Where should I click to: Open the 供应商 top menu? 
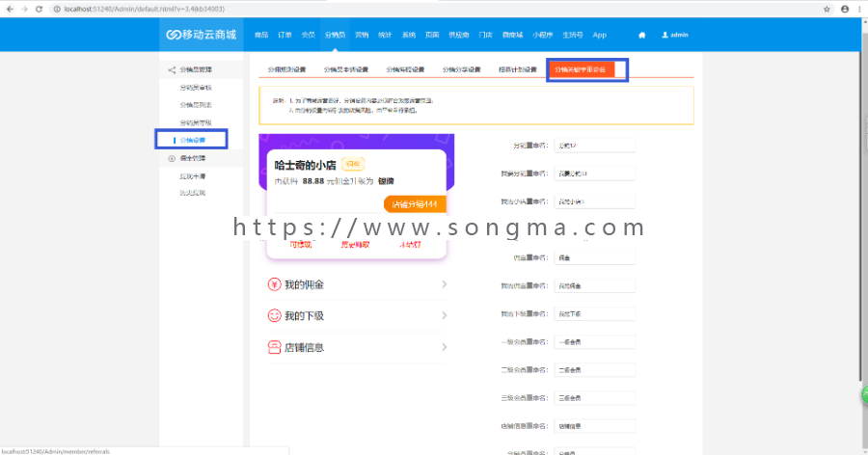[x=458, y=35]
